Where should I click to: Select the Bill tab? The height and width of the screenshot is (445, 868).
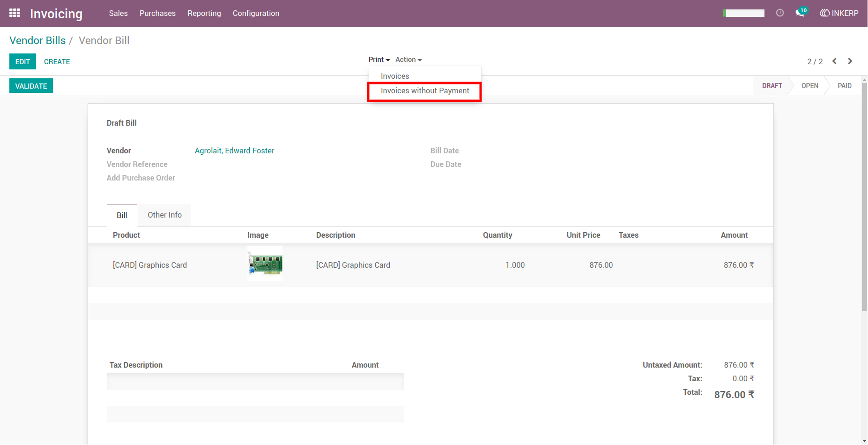(x=122, y=215)
